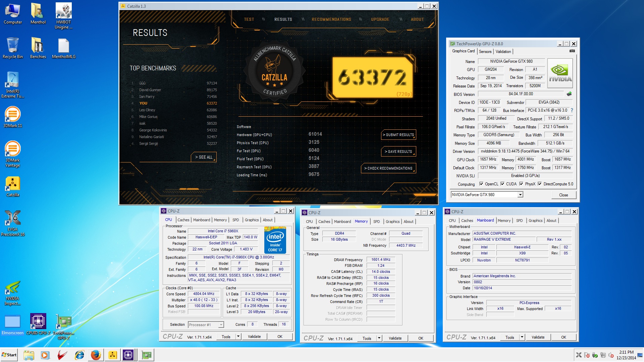Expand Tools dropdown arrow in CPU-Z CPU window

pos(238,337)
